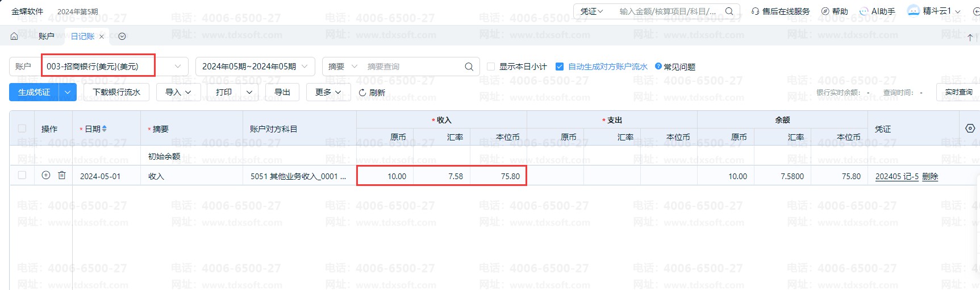
Task: Expand the 生成凭证 dropdown arrow
Action: (68, 92)
